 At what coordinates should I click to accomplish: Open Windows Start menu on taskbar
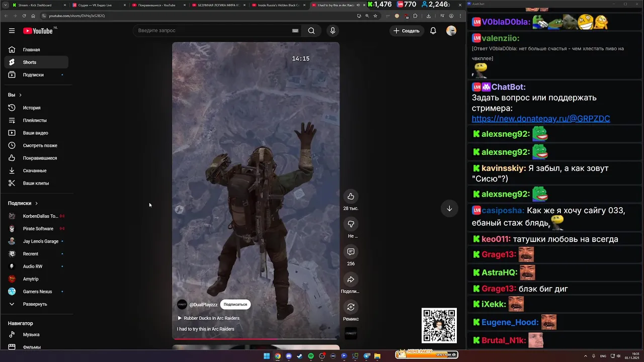tap(267, 356)
